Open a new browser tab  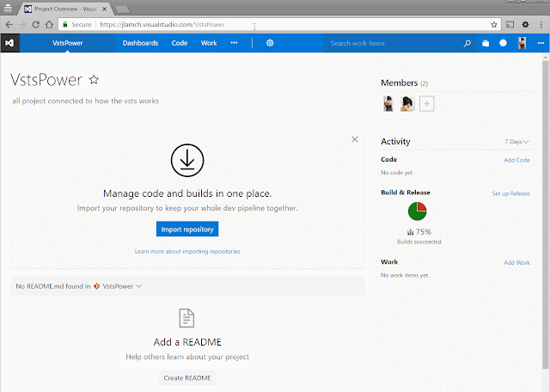pyautogui.click(x=122, y=9)
